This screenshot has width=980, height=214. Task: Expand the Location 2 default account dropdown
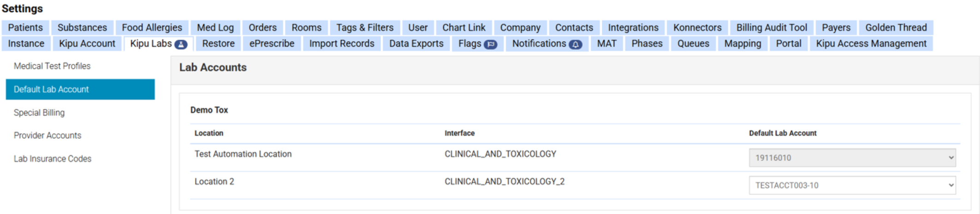click(852, 185)
